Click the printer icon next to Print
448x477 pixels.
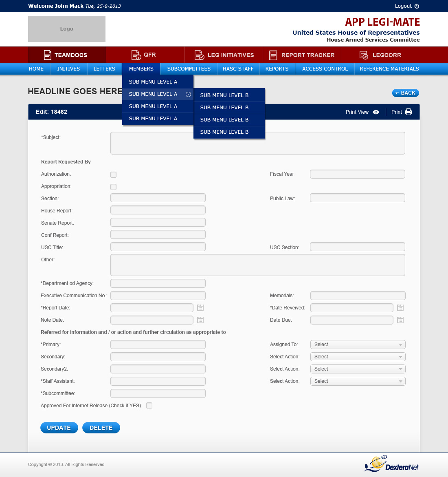(408, 112)
